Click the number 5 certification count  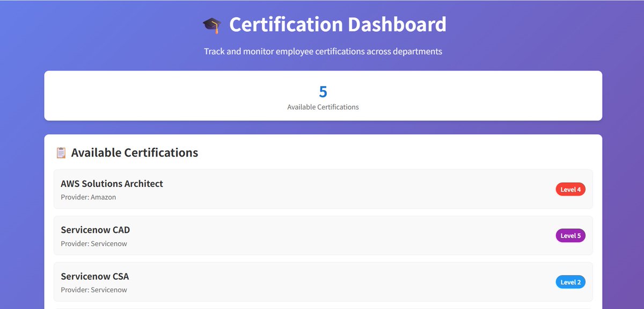[323, 91]
